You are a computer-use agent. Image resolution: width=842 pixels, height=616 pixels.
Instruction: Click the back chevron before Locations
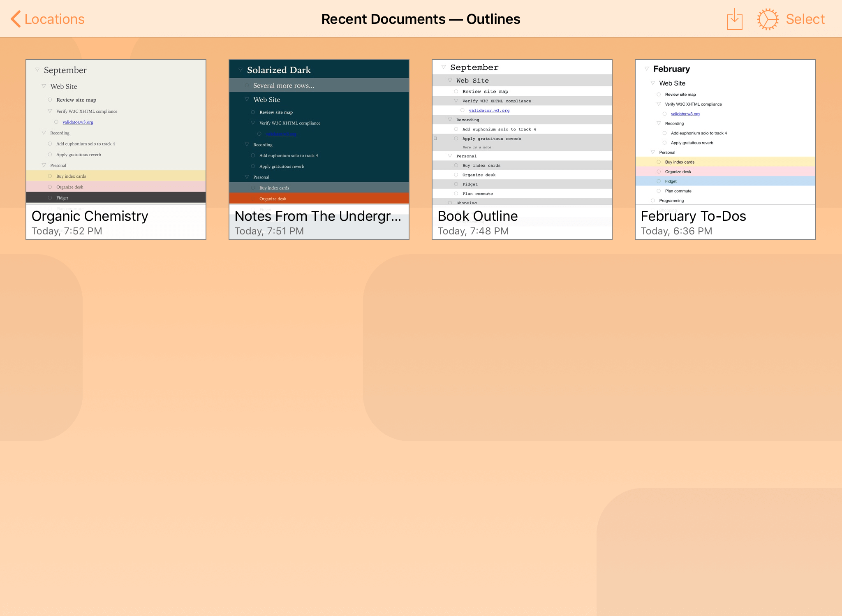tap(16, 19)
